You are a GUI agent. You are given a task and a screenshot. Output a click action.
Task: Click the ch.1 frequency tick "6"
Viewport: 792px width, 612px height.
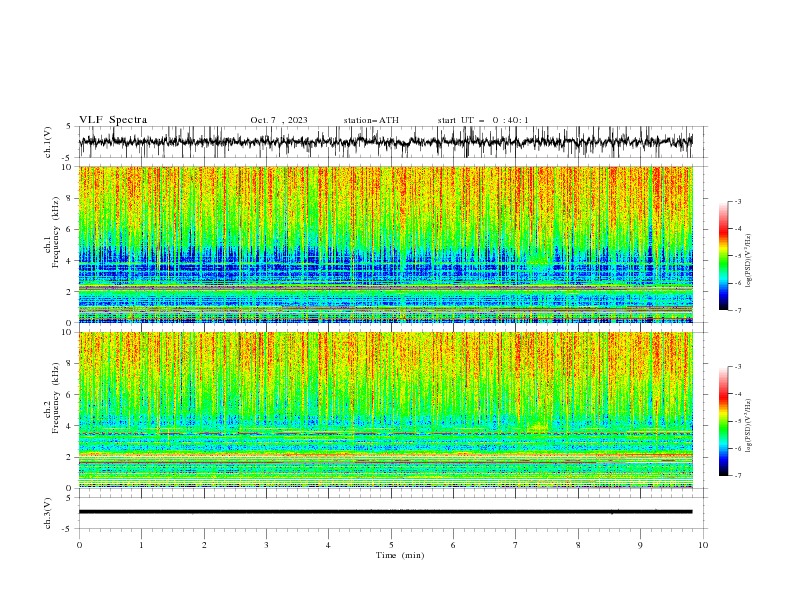pos(70,229)
